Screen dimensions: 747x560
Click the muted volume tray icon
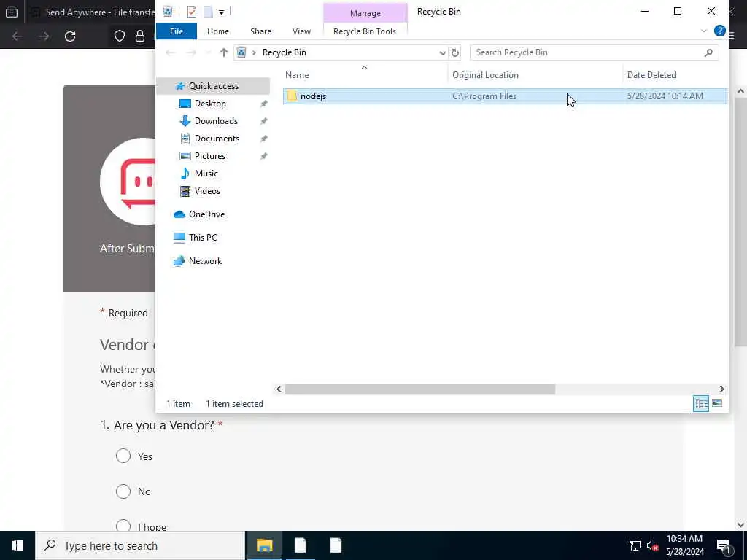pyautogui.click(x=652, y=546)
